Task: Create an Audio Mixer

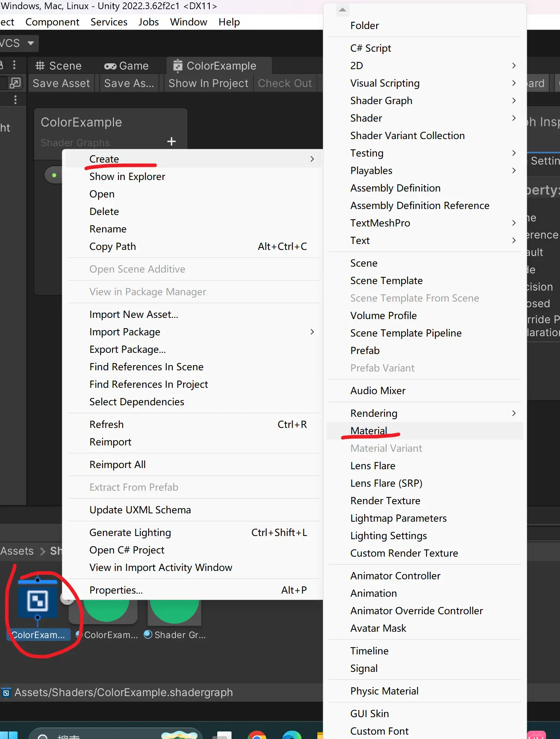Action: pos(425,391)
